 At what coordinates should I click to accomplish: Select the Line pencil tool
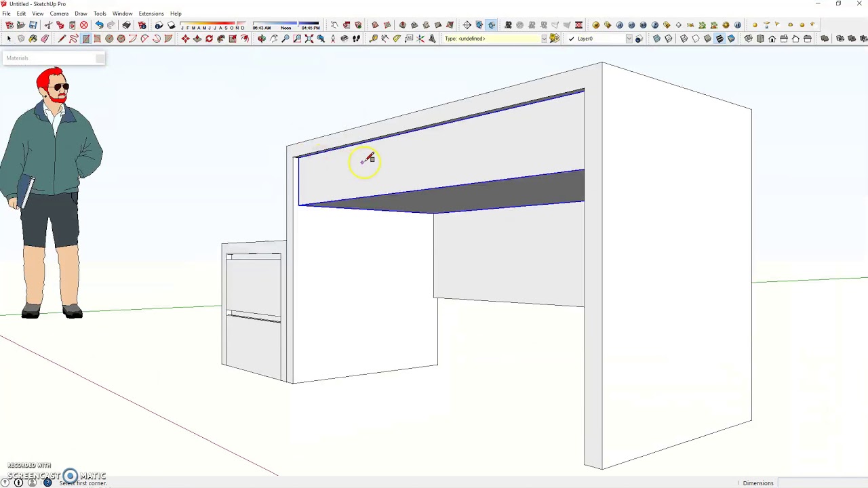click(x=62, y=39)
